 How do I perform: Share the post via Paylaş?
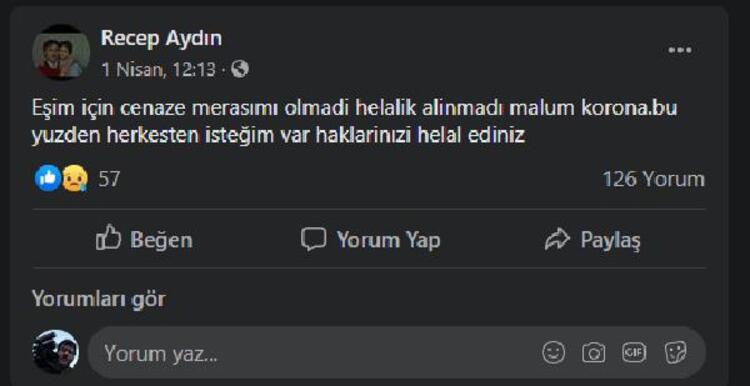[593, 239]
